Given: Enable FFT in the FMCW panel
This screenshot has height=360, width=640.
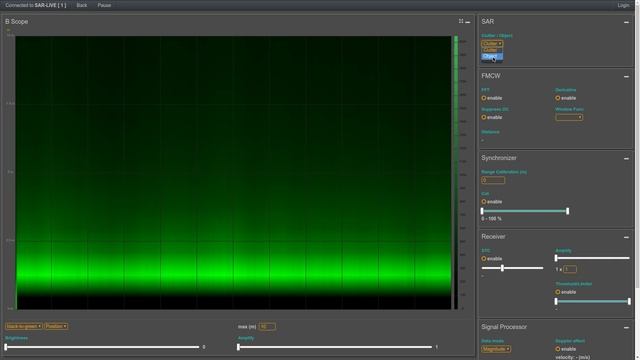Looking at the screenshot, I should [484, 98].
